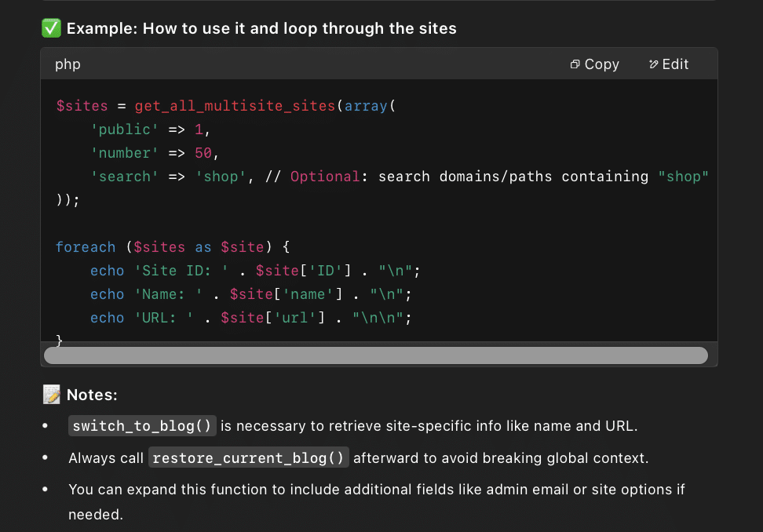Click the memo emoji beside Notes

(x=51, y=395)
